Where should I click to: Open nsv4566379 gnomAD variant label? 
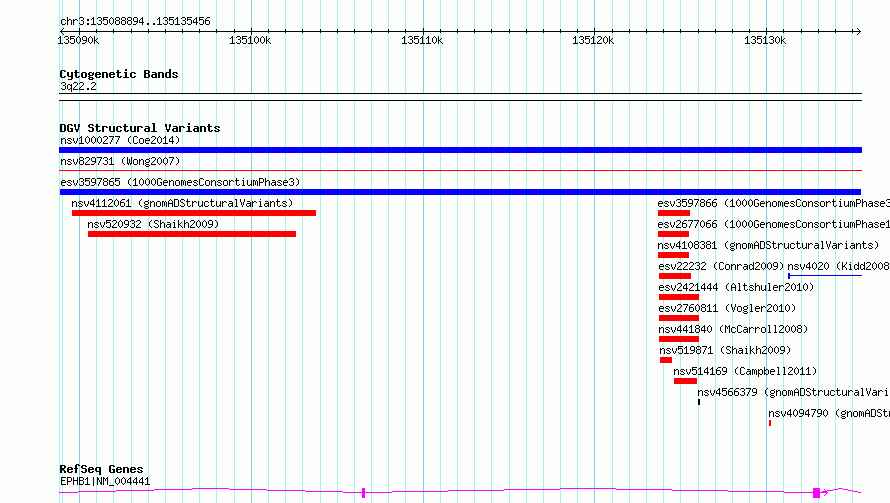[x=794, y=392]
